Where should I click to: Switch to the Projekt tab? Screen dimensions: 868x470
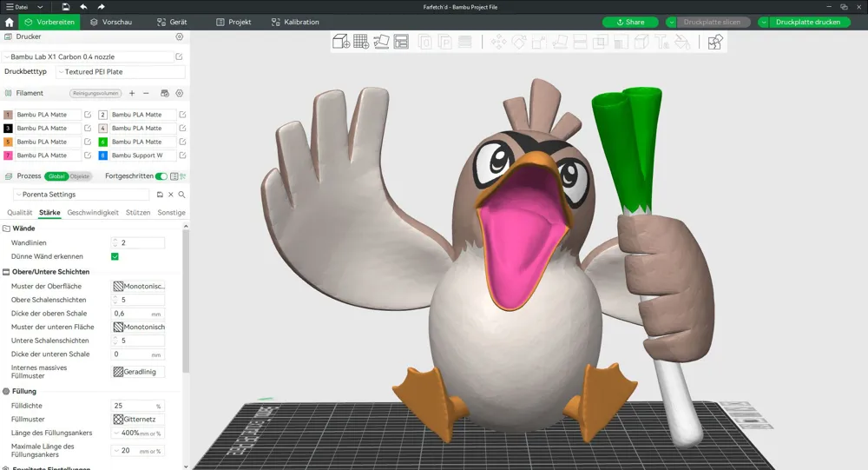coord(233,23)
